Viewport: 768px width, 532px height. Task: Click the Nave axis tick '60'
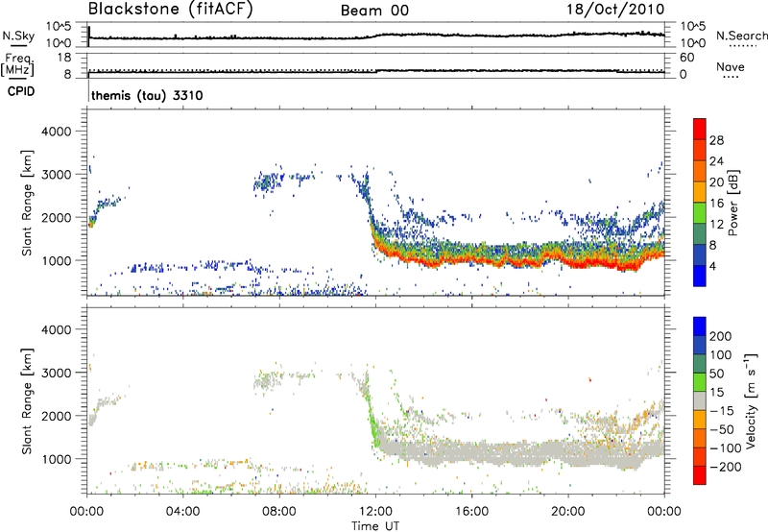(x=686, y=58)
